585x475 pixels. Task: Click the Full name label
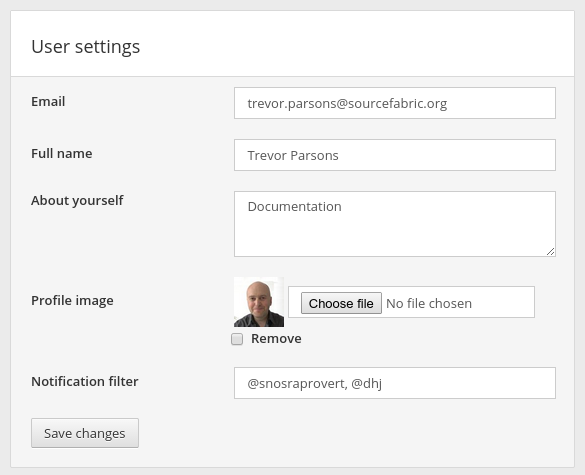coord(62,153)
